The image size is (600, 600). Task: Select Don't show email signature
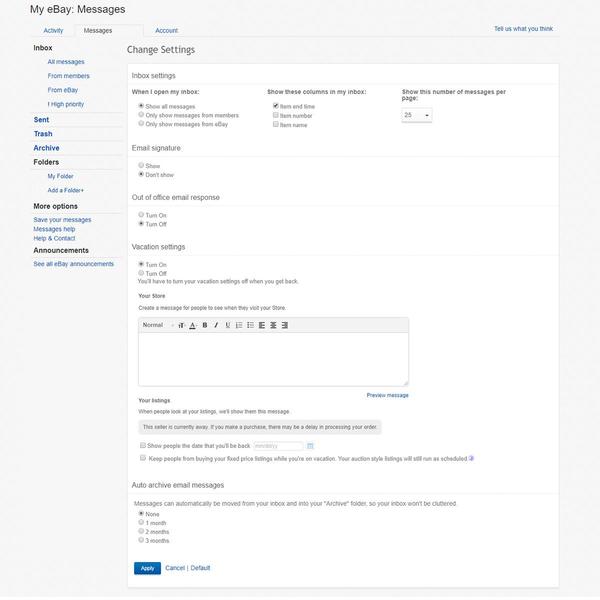tap(141, 174)
